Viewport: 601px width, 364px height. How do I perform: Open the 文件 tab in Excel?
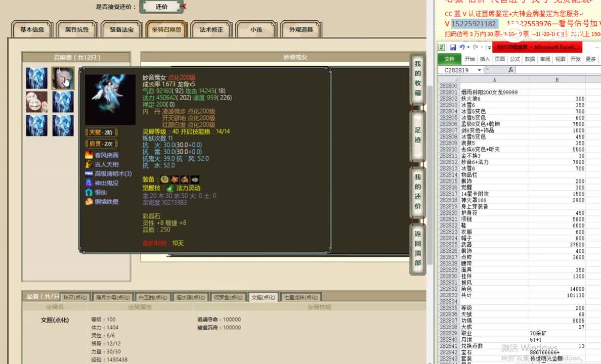coord(449,59)
